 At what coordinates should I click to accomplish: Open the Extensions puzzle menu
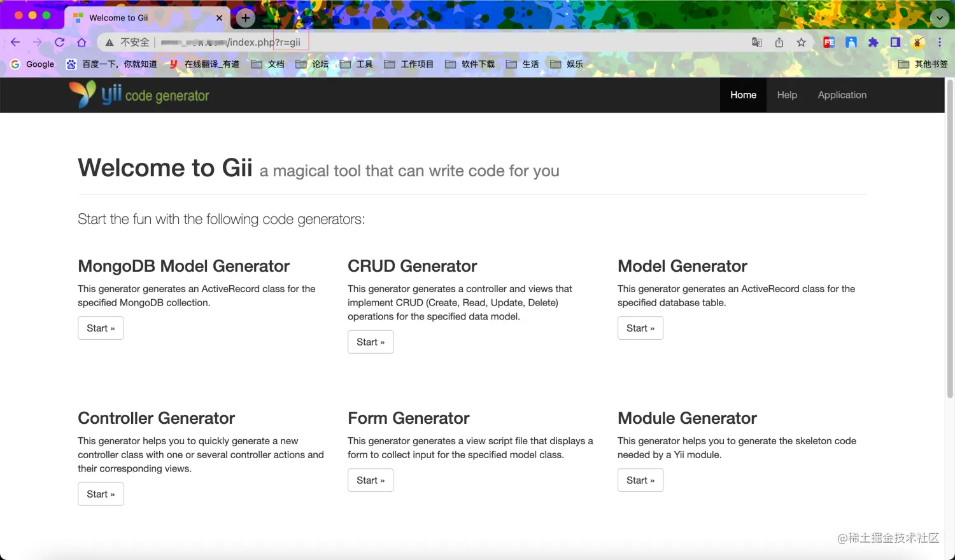click(x=873, y=43)
